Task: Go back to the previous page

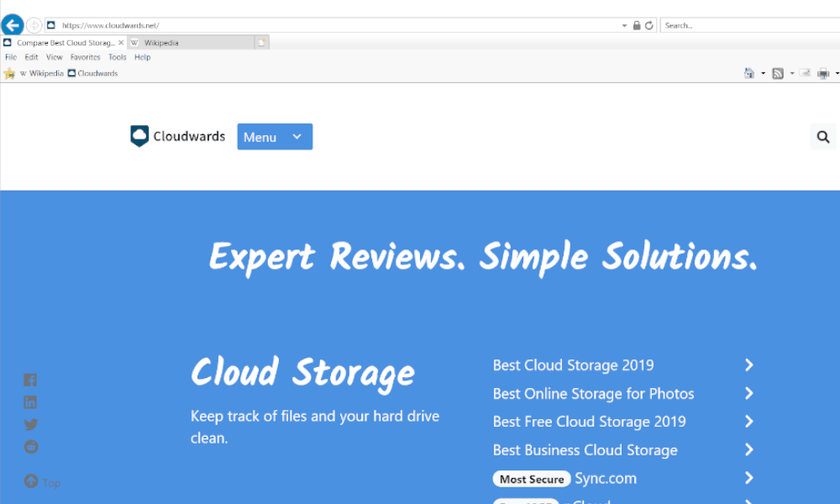Action: click(13, 24)
